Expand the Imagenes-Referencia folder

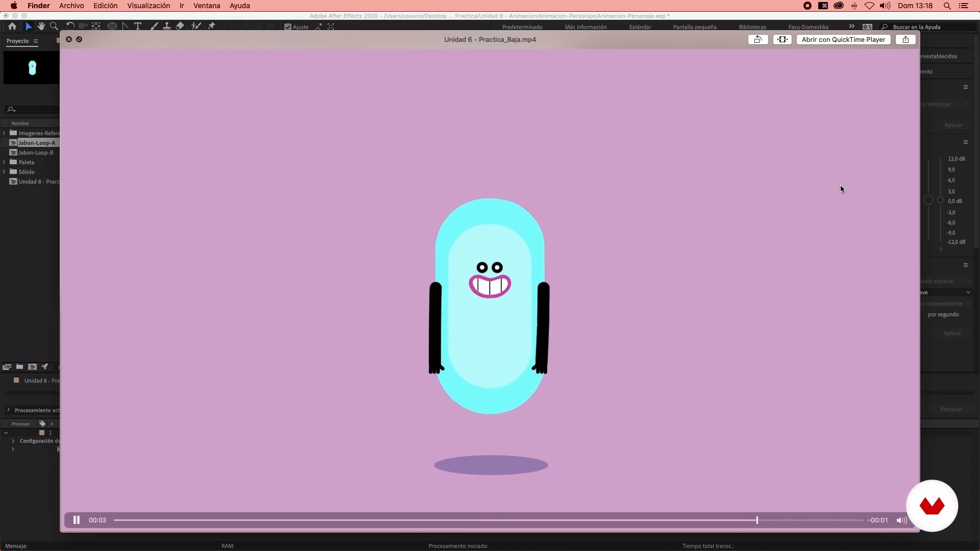click(4, 133)
